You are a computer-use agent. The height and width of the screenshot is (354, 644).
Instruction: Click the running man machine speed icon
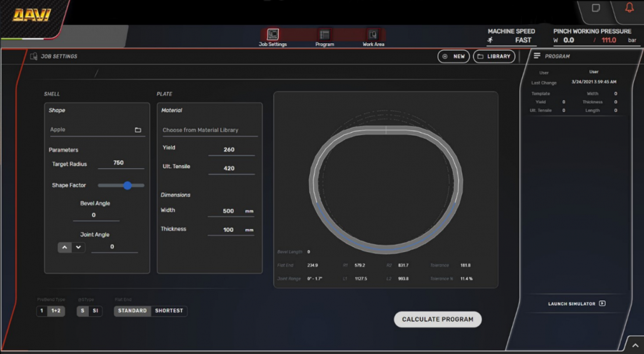pos(490,40)
